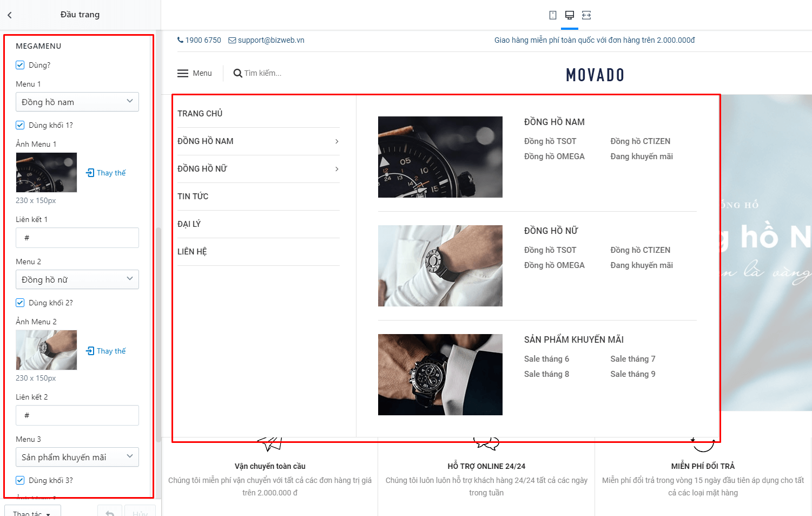Click the 1900 6750 phone number
812x516 pixels.
pos(203,40)
